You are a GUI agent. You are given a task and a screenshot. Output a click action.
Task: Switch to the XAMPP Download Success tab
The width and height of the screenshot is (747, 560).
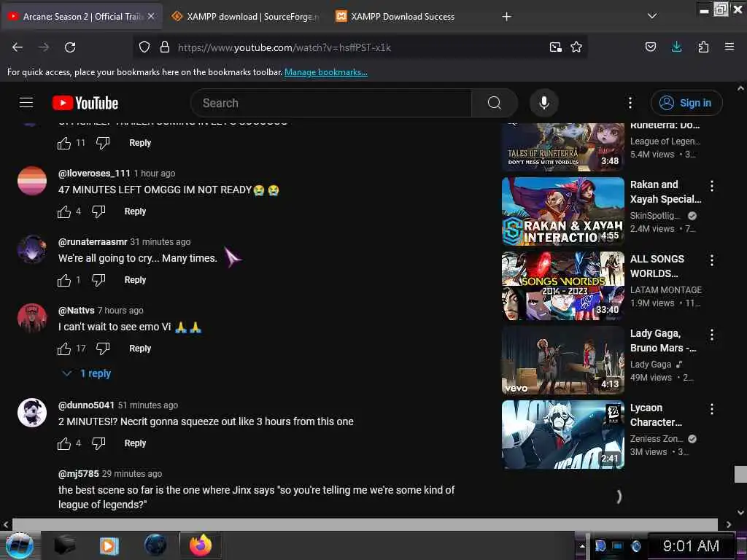[403, 16]
